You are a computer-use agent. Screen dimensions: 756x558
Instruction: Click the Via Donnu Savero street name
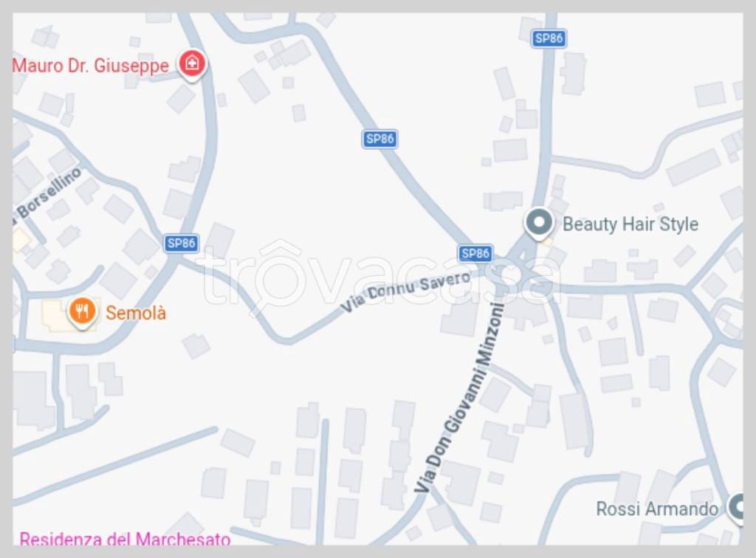(405, 291)
